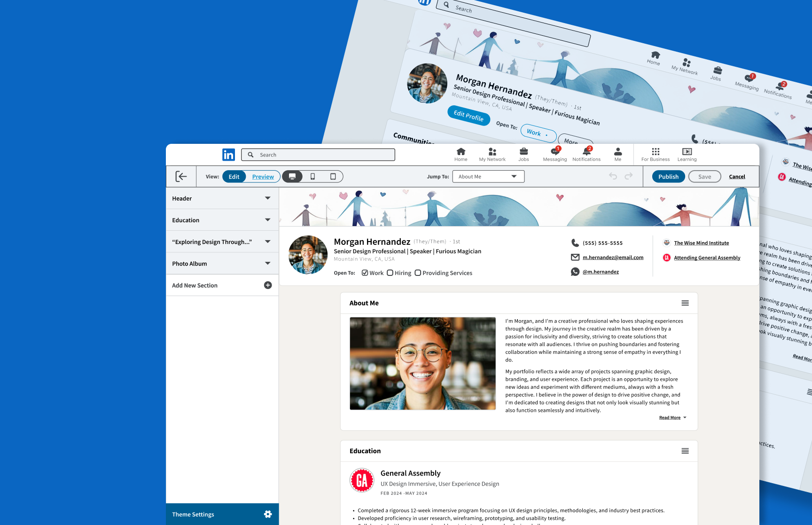Click the envelope email icon
The height and width of the screenshot is (525, 812).
click(575, 257)
